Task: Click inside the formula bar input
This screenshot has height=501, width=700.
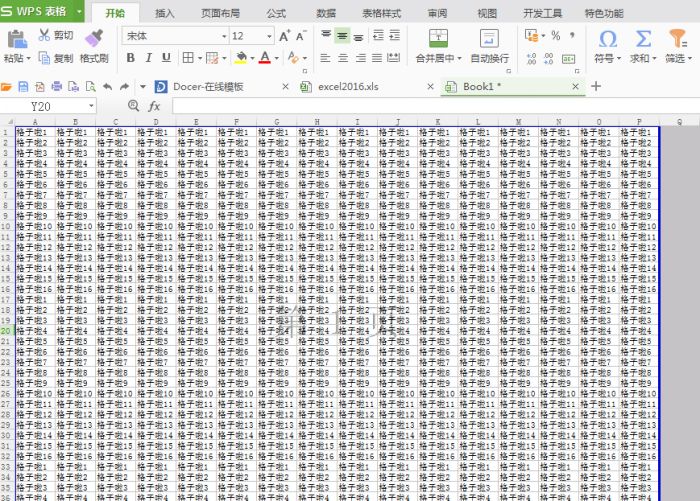Action: (436, 106)
